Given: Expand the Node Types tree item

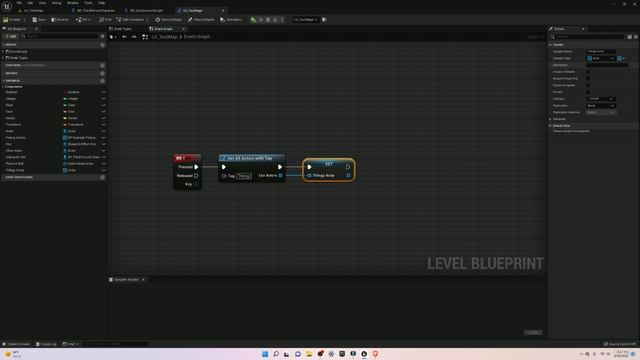Looking at the screenshot, I should (x=3, y=58).
